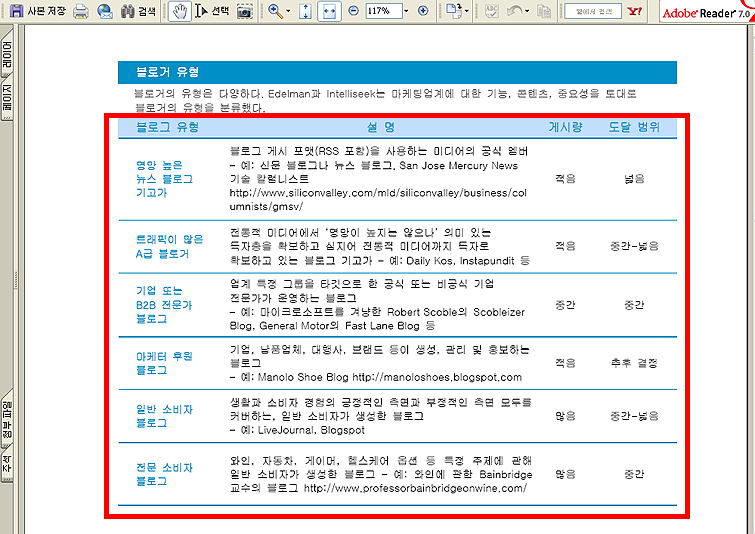Click 추후 결정 in the marketer blog row

(634, 363)
